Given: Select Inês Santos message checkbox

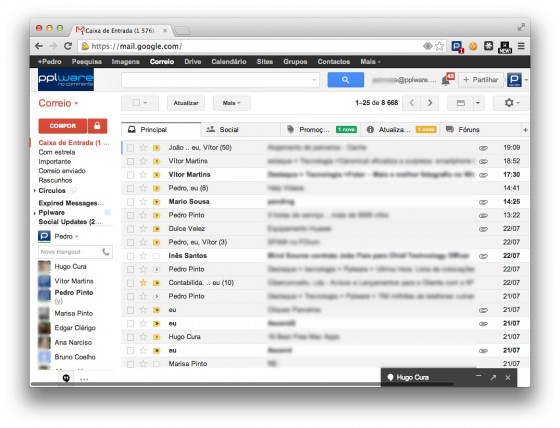Looking at the screenshot, I should tap(131, 256).
